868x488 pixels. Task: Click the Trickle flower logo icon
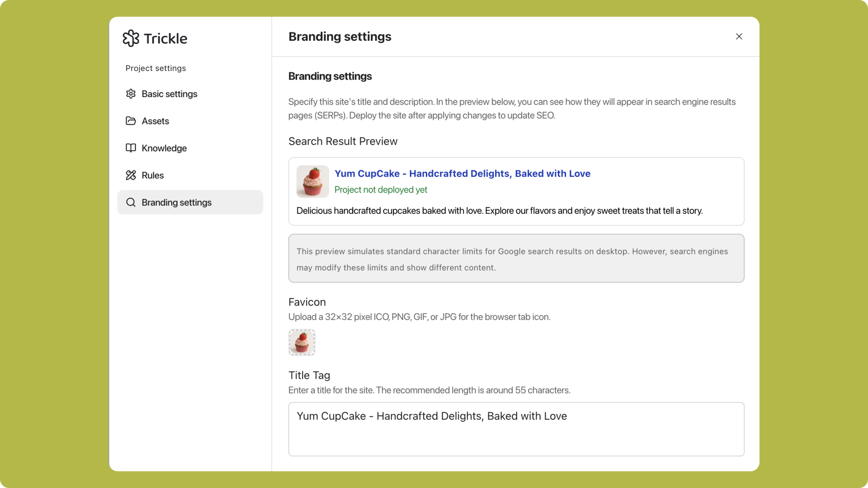pos(131,38)
